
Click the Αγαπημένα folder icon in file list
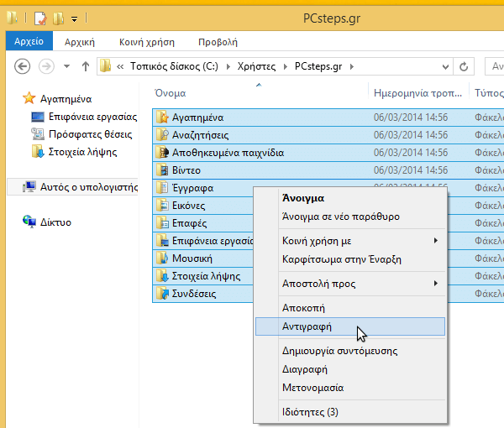162,117
